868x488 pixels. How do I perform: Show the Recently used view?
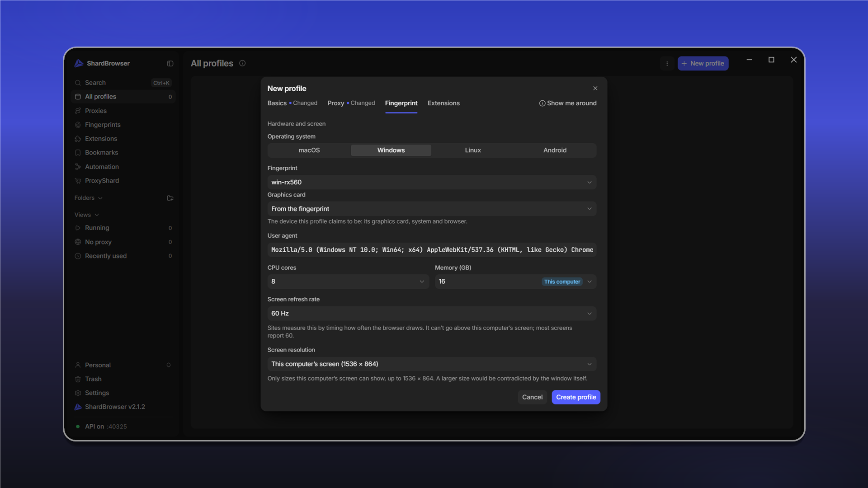coord(123,256)
